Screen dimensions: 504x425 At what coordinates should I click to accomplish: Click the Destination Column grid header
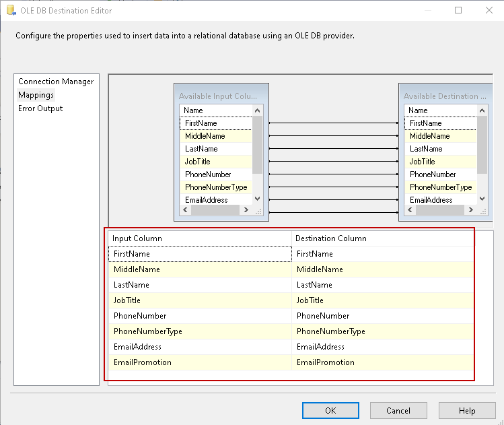pos(384,238)
